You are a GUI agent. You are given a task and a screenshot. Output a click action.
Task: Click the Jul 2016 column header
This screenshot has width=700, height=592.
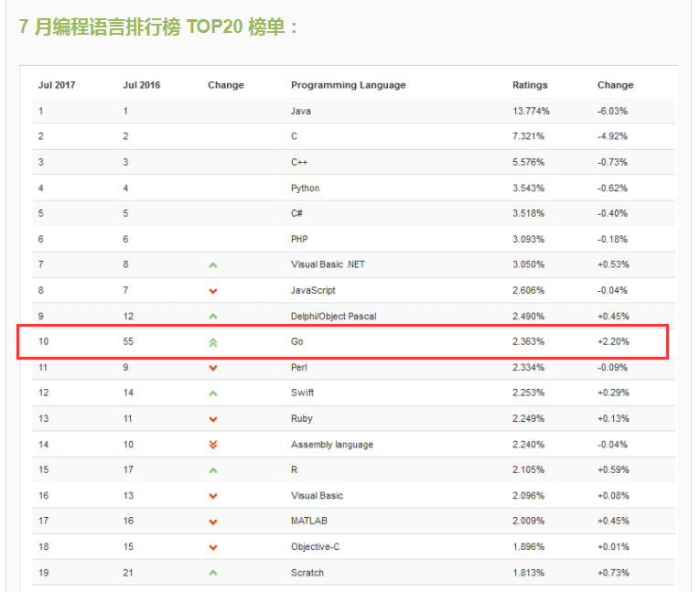pos(142,85)
